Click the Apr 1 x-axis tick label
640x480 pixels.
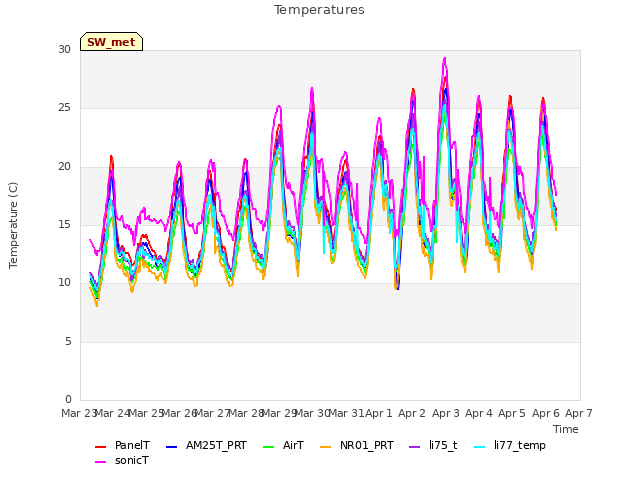click(379, 413)
